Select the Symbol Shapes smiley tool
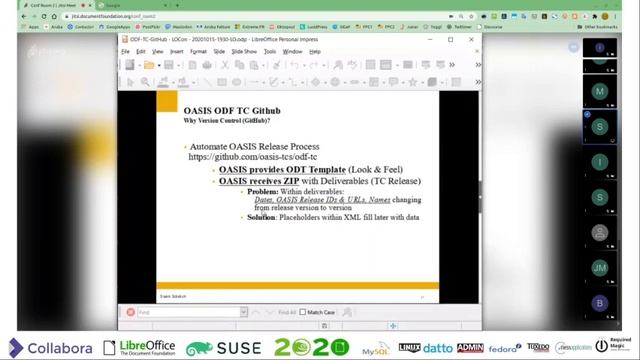Viewport: 640px width, 360px height. 335,82
